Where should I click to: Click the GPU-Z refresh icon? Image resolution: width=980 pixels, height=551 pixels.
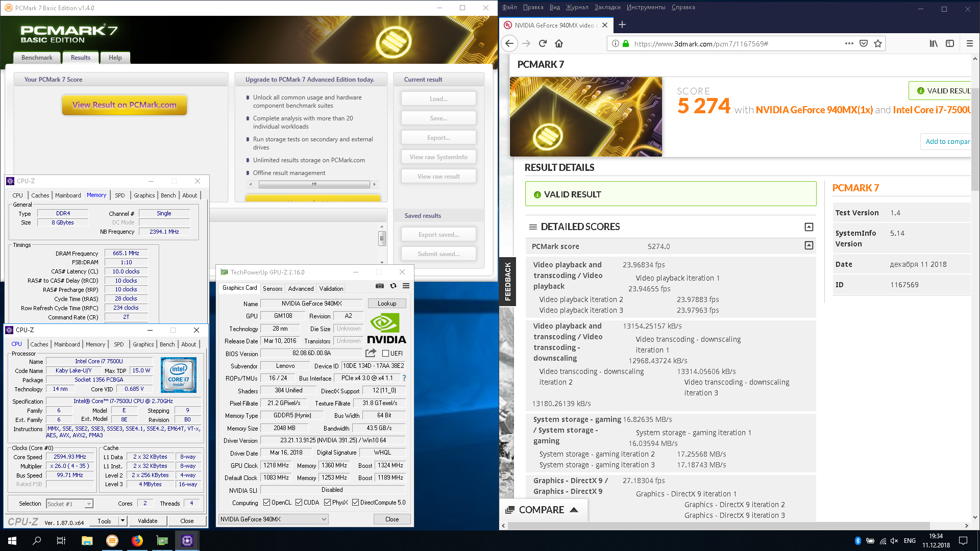pos(393,286)
